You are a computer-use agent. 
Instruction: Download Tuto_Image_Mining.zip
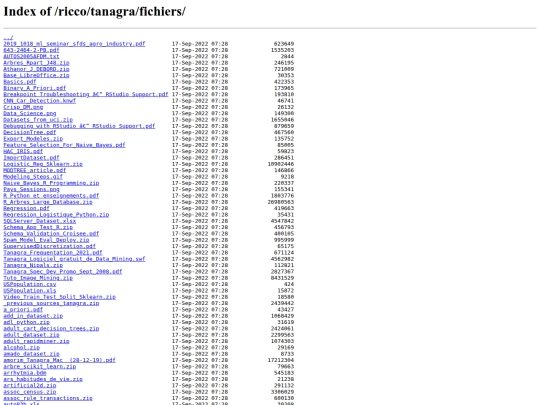[x=38, y=278]
